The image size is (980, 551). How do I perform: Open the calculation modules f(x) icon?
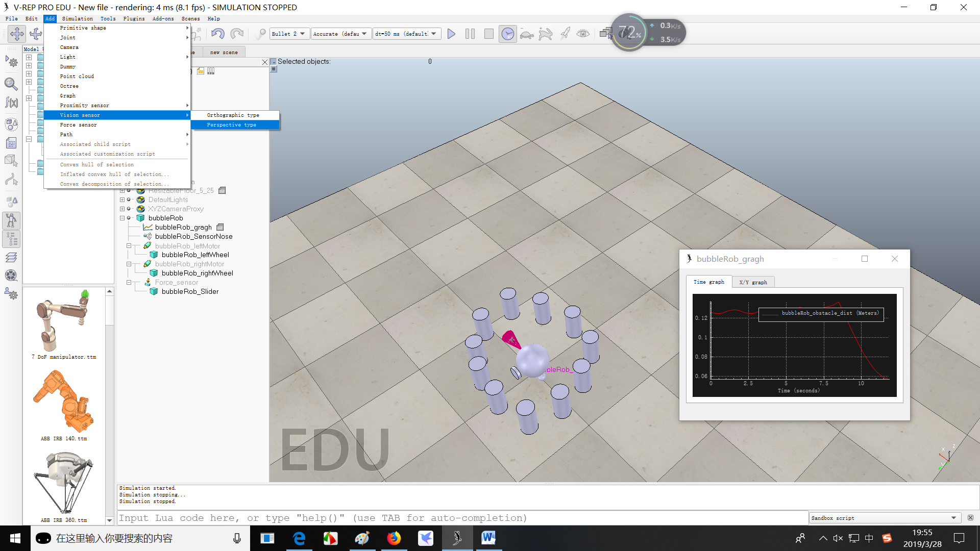point(11,103)
